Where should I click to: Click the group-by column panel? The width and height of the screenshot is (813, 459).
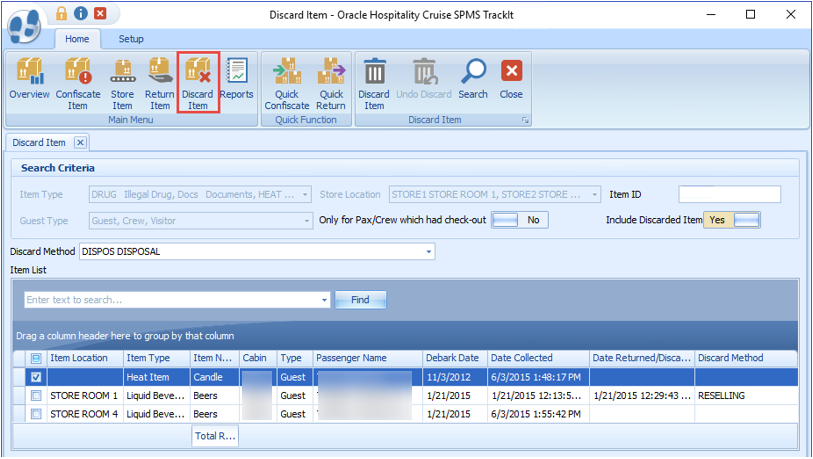pyautogui.click(x=405, y=336)
